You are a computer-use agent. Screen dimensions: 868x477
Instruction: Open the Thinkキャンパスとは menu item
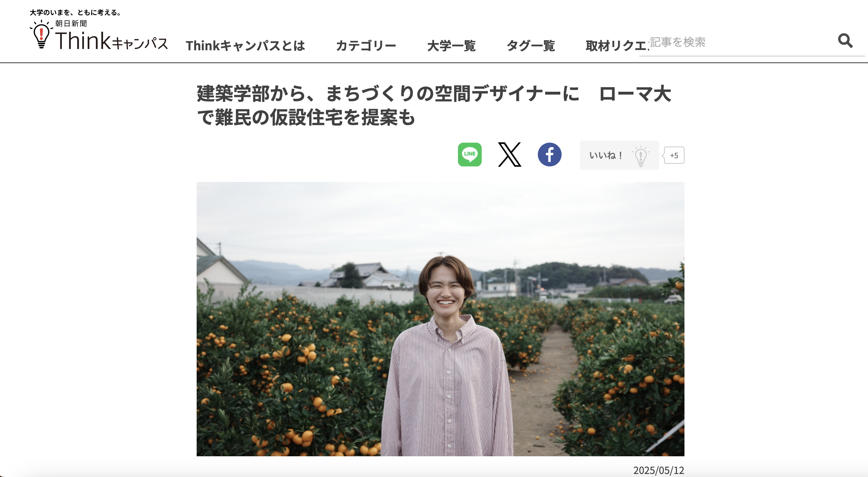245,46
